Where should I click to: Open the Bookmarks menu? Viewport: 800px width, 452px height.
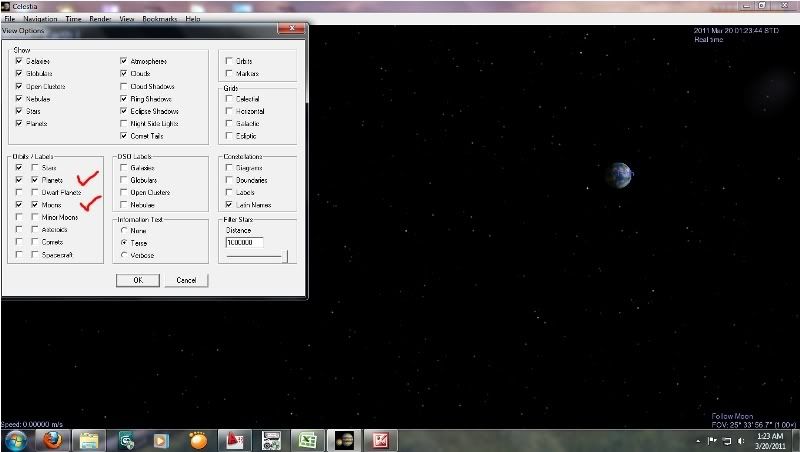click(x=160, y=18)
